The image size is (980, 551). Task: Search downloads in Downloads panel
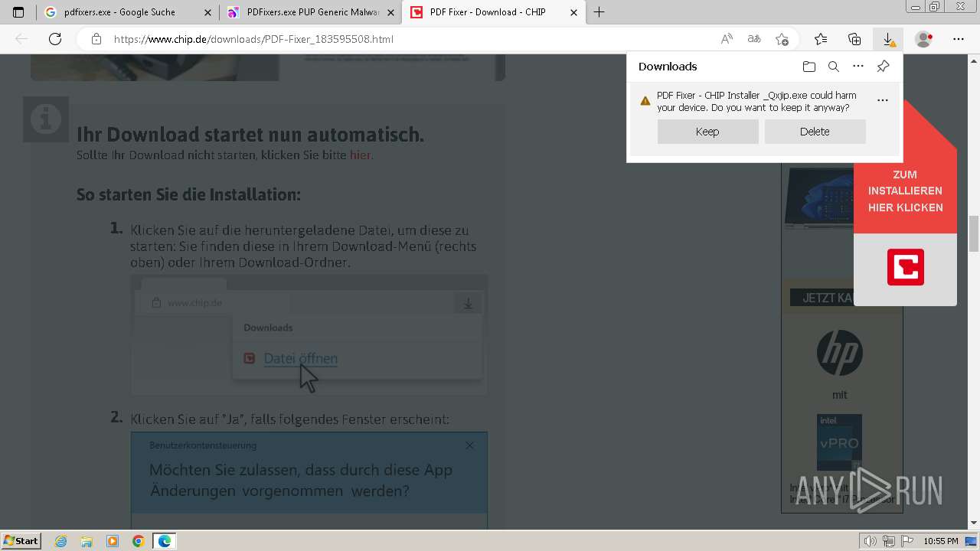[834, 67]
